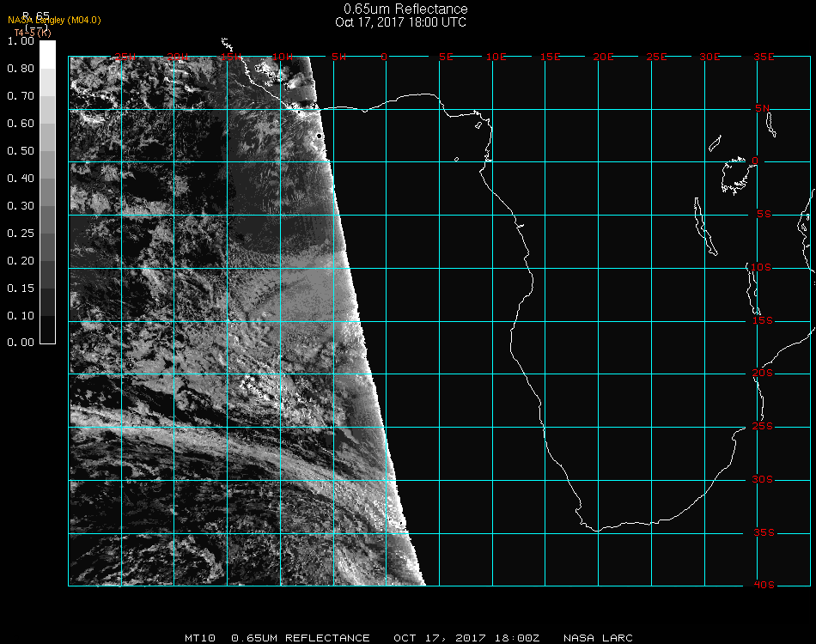Click the '0.70' colorbar scale value
Image resolution: width=816 pixels, height=644 pixels.
point(21,96)
